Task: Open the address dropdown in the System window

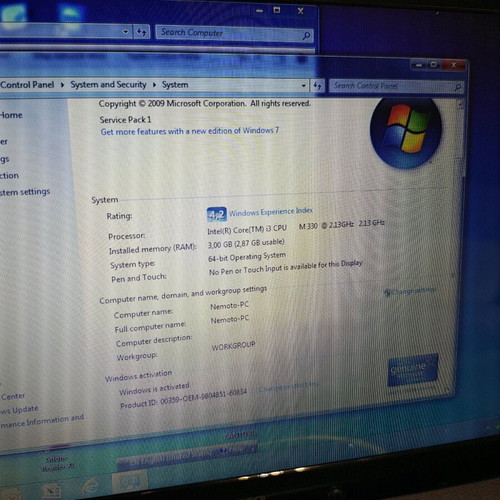Action: pos(303,86)
